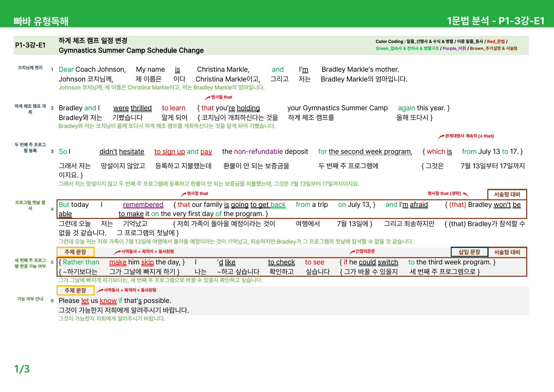554x392 pixels.
Task: Select the 주제 문장 tag above sentence 5
Action: 75,252
